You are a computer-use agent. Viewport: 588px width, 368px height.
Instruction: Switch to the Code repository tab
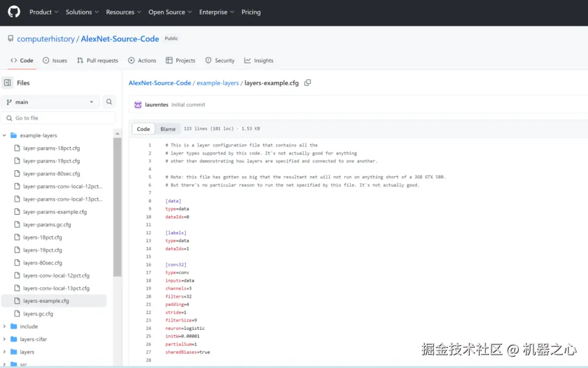22,61
